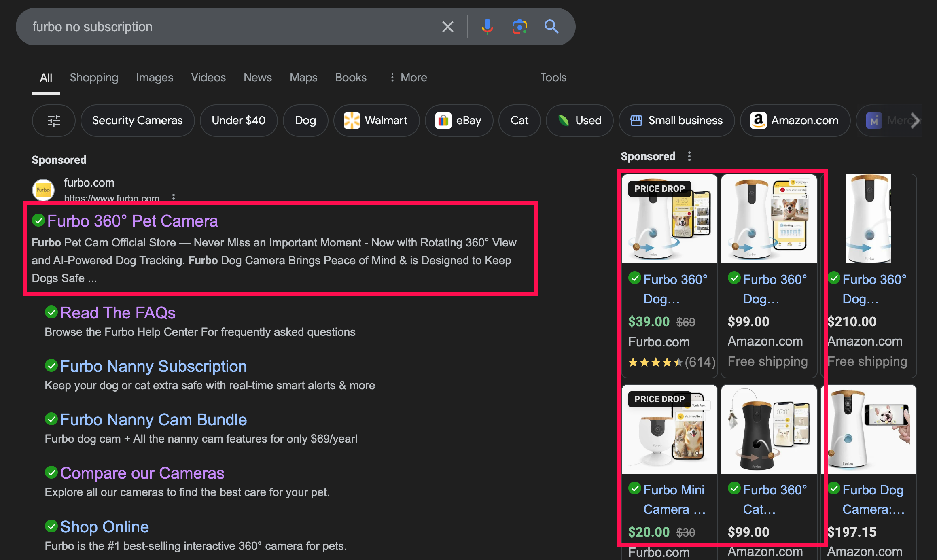Start voice search with the microphone icon
This screenshot has width=937, height=560.
487,27
